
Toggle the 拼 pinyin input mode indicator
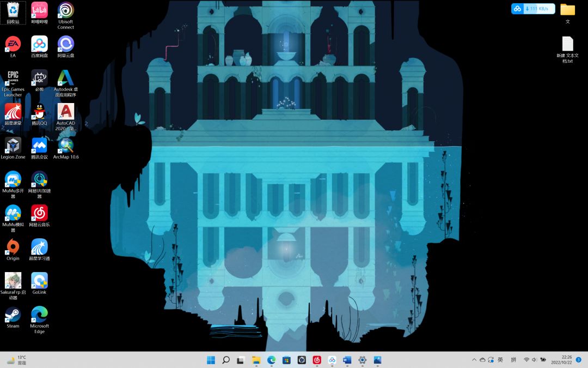(x=514, y=360)
